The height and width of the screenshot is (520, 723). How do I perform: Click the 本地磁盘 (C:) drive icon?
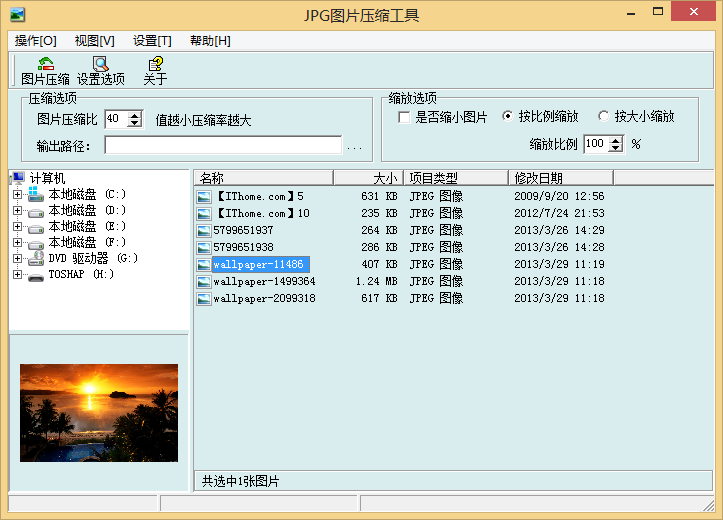click(x=36, y=194)
